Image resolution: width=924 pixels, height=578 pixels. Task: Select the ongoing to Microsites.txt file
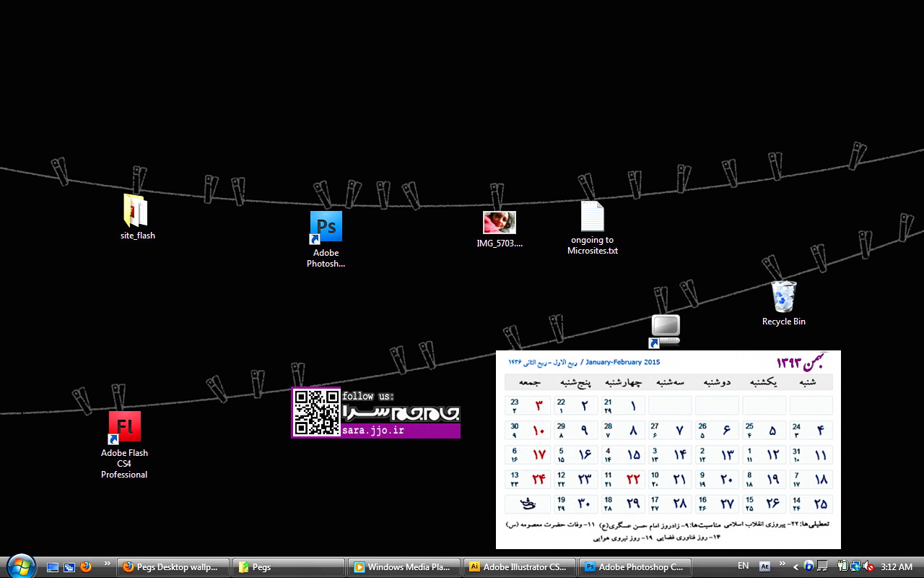tap(592, 217)
